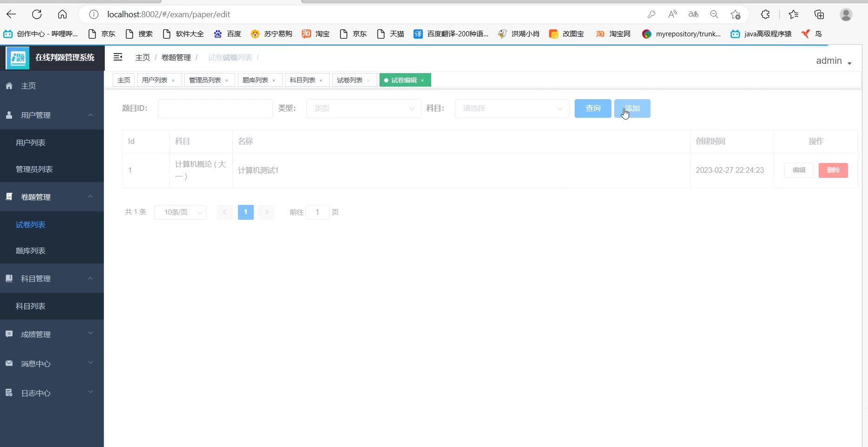
Task: Click the system logo icon
Action: tap(18, 58)
